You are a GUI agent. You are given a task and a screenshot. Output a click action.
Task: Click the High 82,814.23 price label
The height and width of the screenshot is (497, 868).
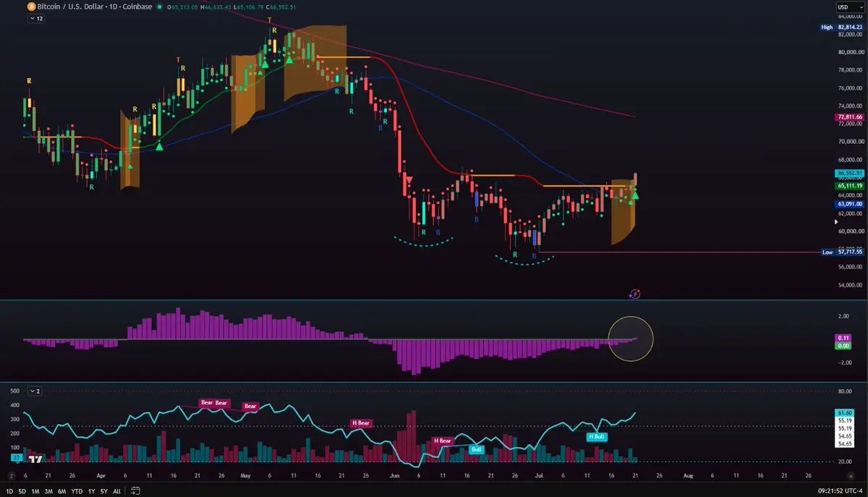pos(842,27)
